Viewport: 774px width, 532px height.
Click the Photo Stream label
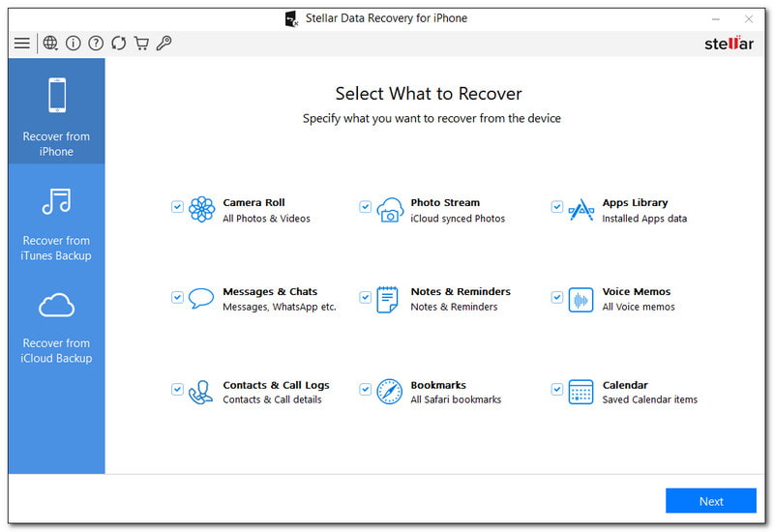(x=445, y=203)
